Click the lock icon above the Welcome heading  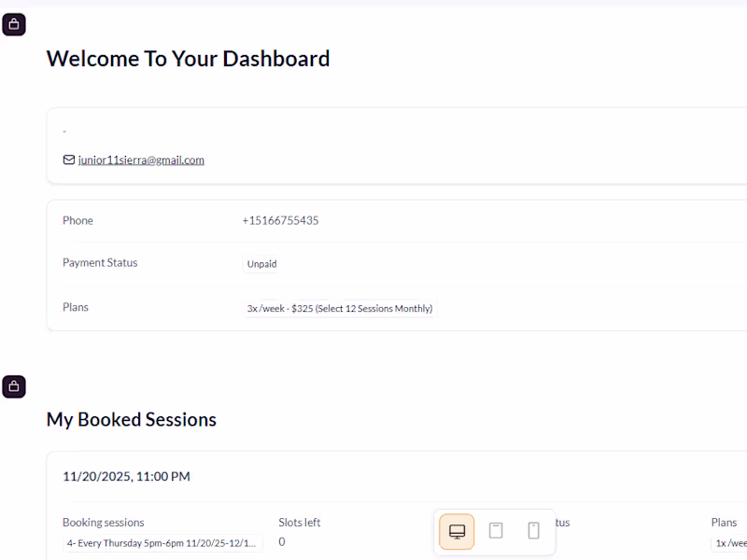click(13, 23)
